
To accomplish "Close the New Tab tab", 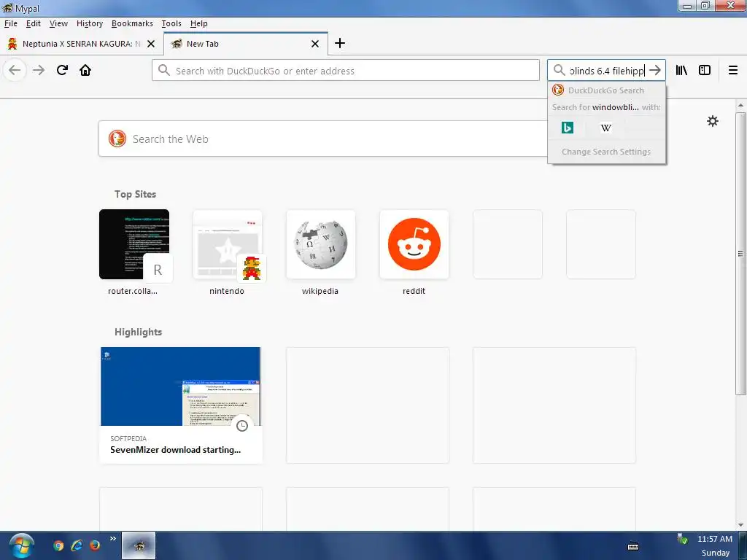I will pyautogui.click(x=315, y=44).
